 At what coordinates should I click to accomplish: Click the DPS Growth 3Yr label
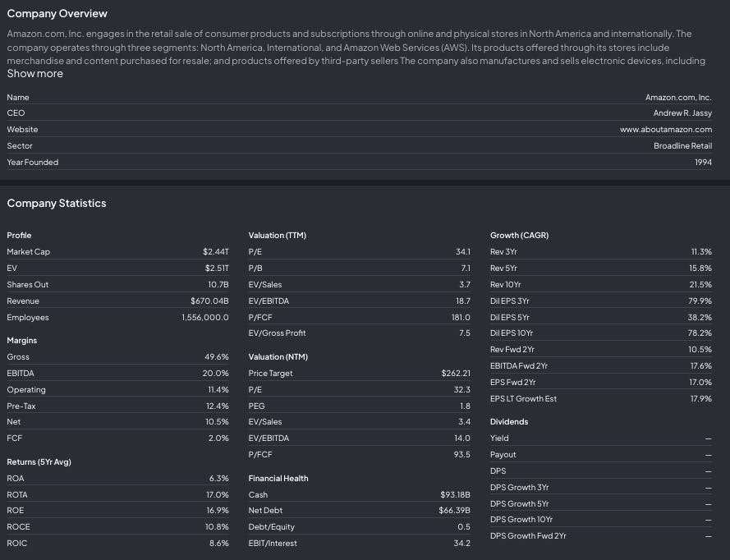(x=520, y=488)
